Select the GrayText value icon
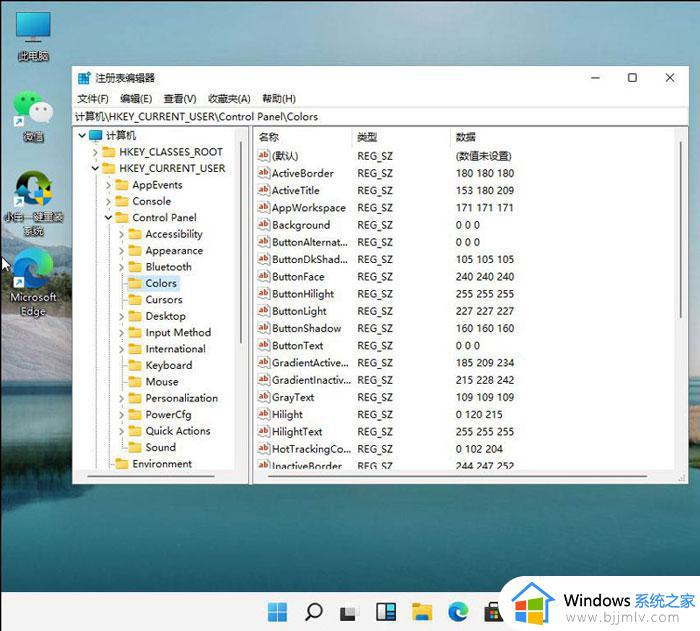Screen dimensions: 700x631 click(263, 397)
